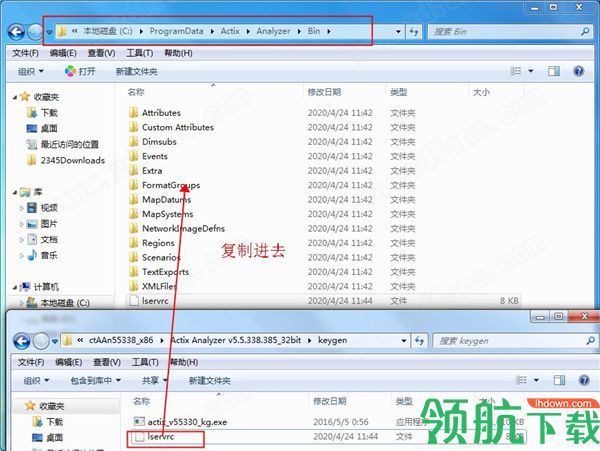Open 帮助(H) menu in Bin window
The width and height of the screenshot is (600, 451).
(x=178, y=53)
